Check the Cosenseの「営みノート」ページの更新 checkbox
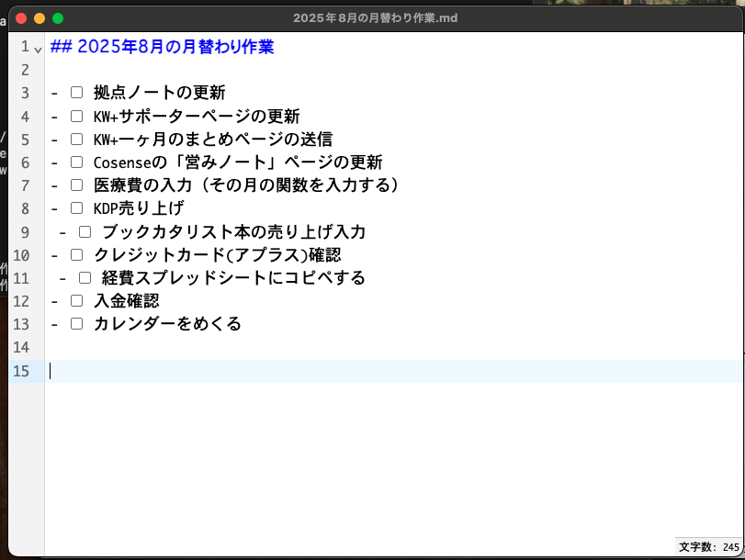The height and width of the screenshot is (560, 745). [x=77, y=162]
